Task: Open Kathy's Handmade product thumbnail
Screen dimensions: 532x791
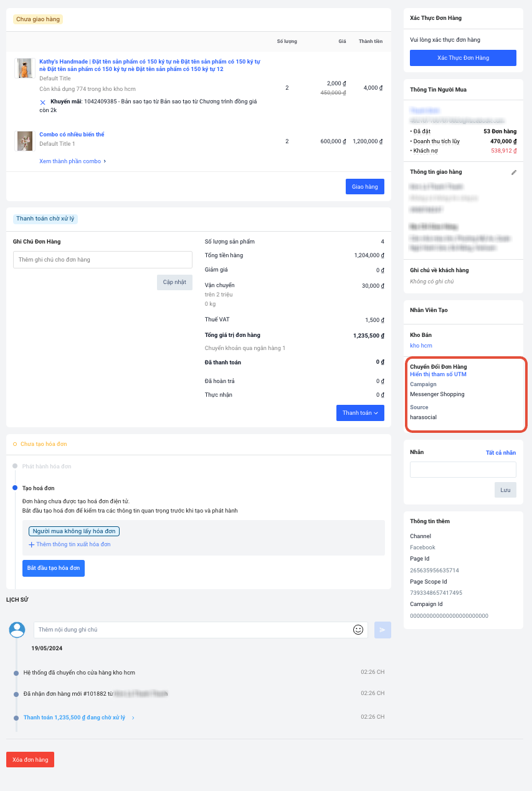Action: click(25, 68)
